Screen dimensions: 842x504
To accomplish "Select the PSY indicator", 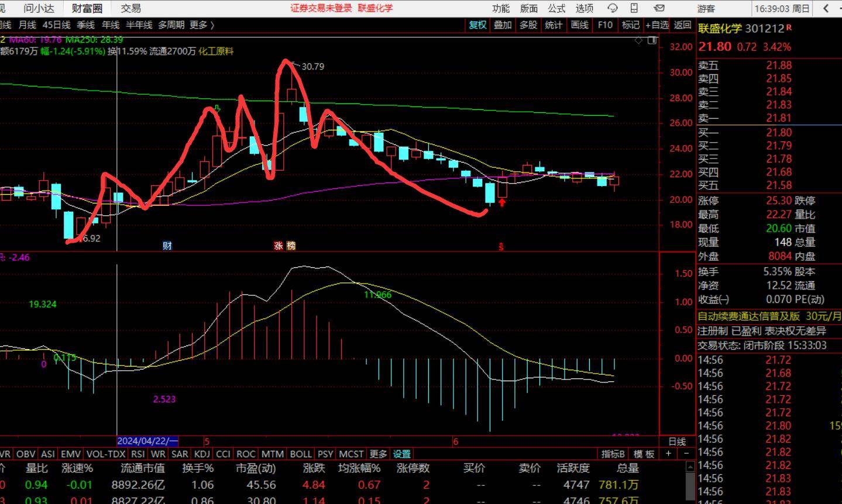I will click(325, 454).
